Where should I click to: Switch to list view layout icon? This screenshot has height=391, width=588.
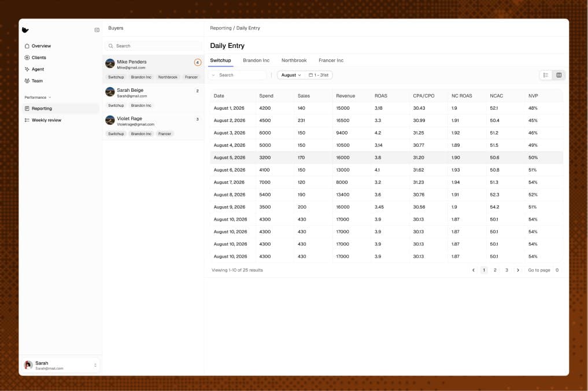(546, 75)
